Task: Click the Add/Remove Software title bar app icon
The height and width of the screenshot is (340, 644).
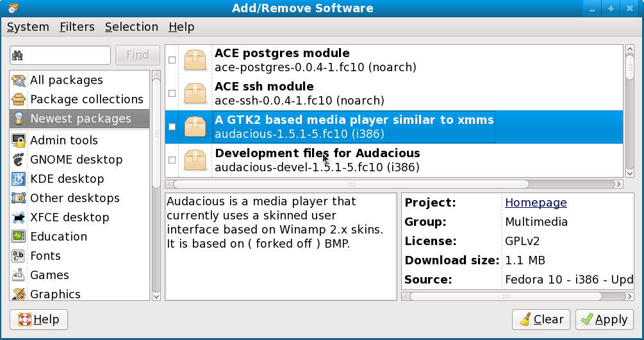Action: click(13, 8)
